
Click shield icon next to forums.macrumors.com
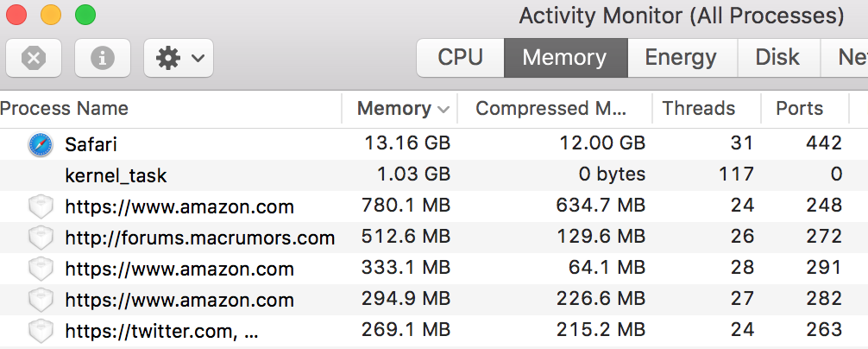click(x=41, y=238)
